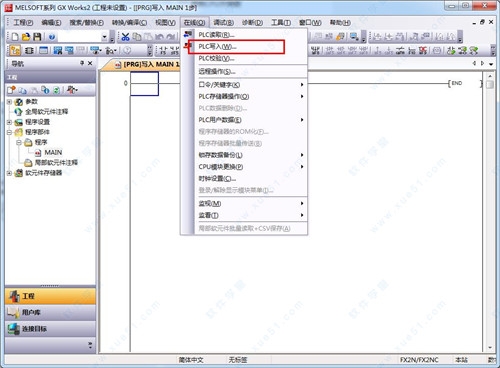The height and width of the screenshot is (368, 500).
Task: Choose PLC读取(R)... from the Online menu
Action: click(251, 35)
